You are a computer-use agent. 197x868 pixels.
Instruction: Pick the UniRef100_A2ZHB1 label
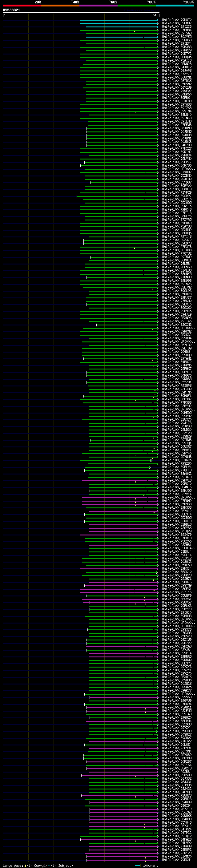pyautogui.click(x=177, y=545)
